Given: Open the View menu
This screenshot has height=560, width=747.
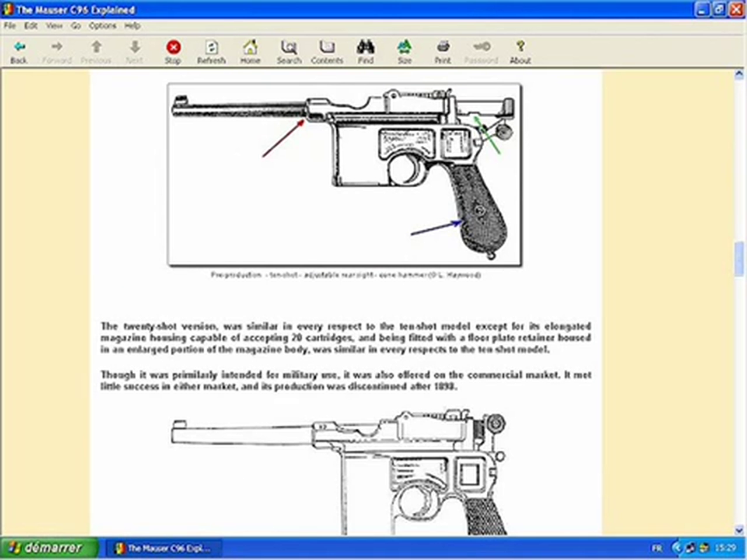Looking at the screenshot, I should (54, 26).
